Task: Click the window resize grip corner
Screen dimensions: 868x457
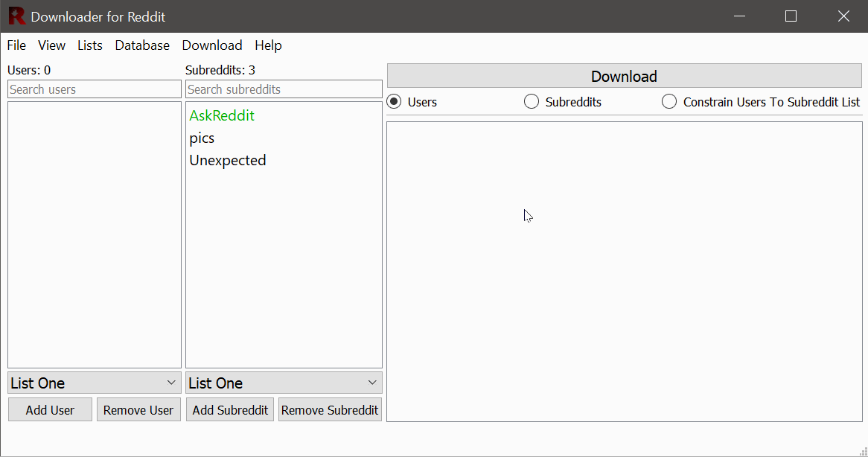Action: [x=863, y=452]
